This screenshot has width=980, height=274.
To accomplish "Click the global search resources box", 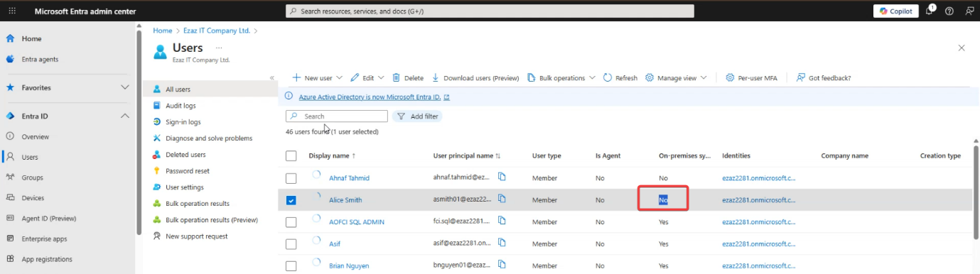I will [x=490, y=11].
